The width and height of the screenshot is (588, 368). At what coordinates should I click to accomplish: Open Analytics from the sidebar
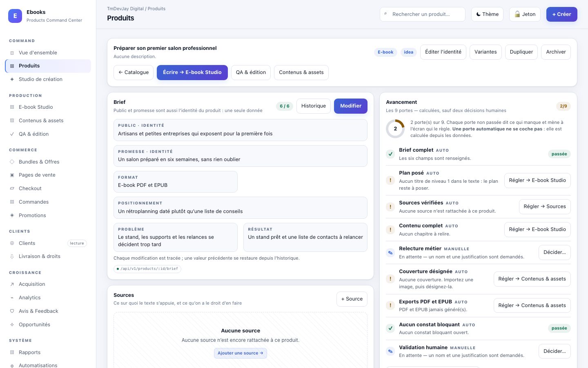[x=48, y=298]
